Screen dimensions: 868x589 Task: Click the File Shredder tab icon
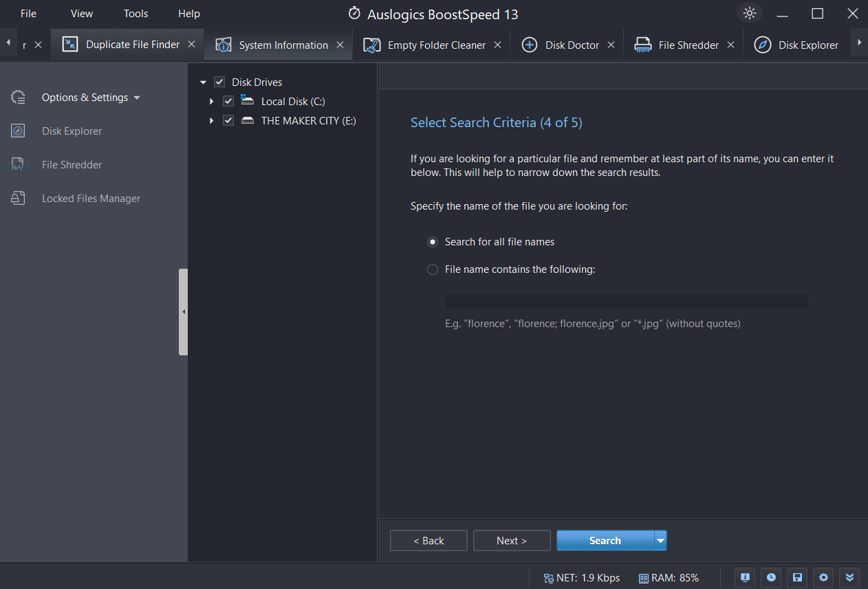[642, 45]
